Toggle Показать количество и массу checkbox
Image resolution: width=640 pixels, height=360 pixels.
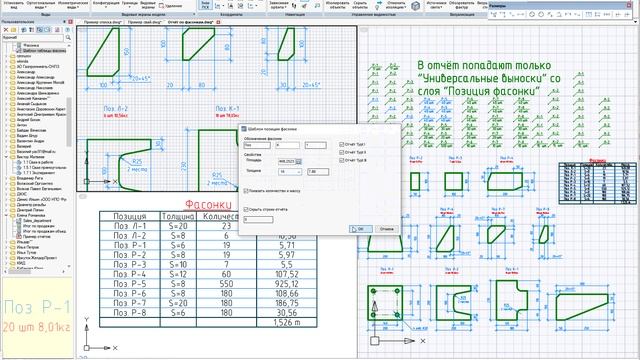(x=246, y=191)
